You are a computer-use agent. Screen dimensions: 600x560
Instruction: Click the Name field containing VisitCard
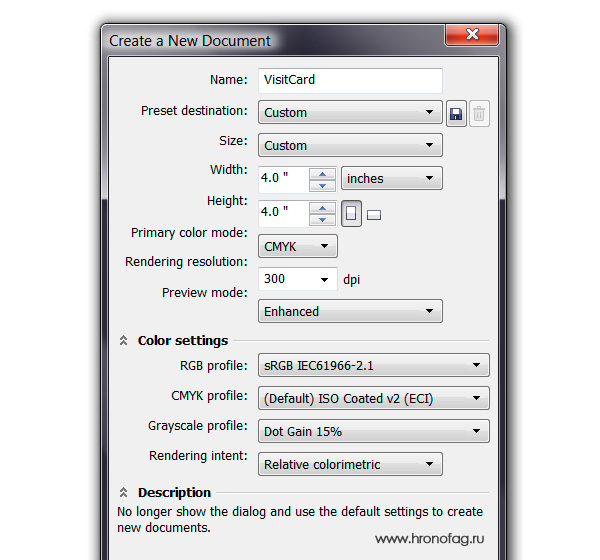tap(350, 80)
